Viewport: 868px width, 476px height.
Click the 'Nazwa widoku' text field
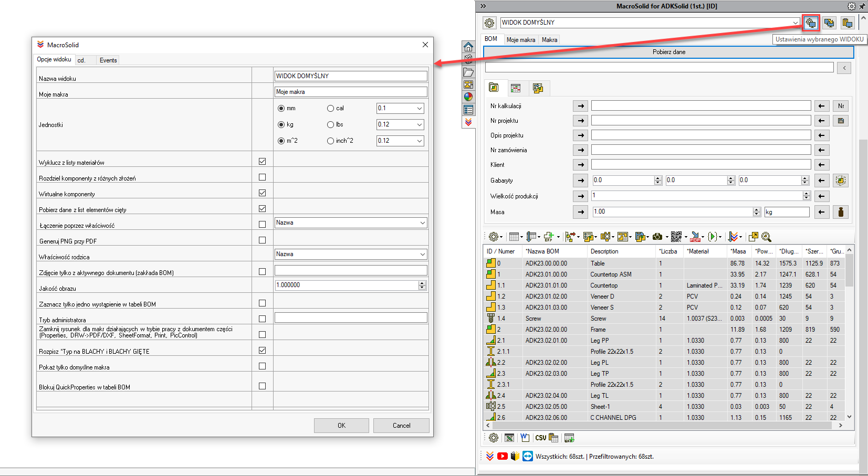tap(350, 76)
